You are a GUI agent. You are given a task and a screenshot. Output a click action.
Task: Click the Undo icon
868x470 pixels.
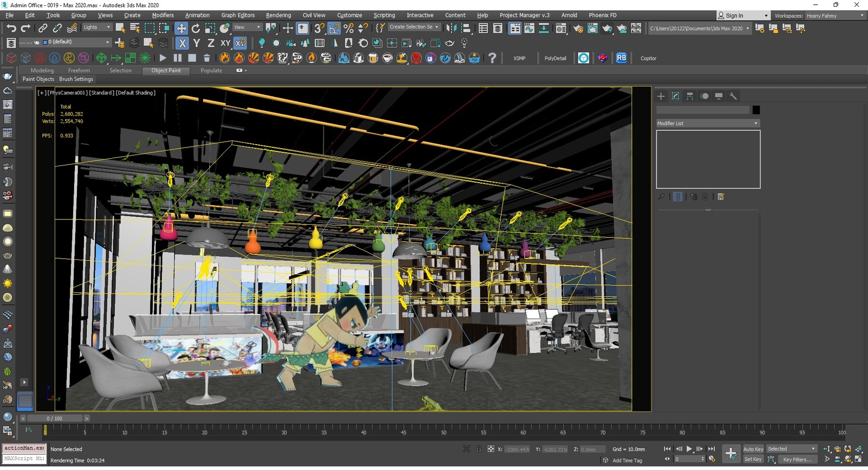pos(12,28)
